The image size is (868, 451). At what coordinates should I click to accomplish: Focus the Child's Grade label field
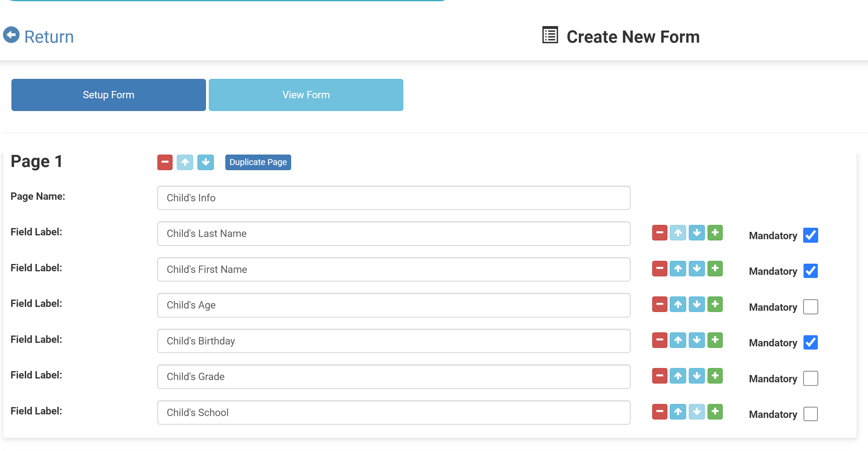[393, 377]
